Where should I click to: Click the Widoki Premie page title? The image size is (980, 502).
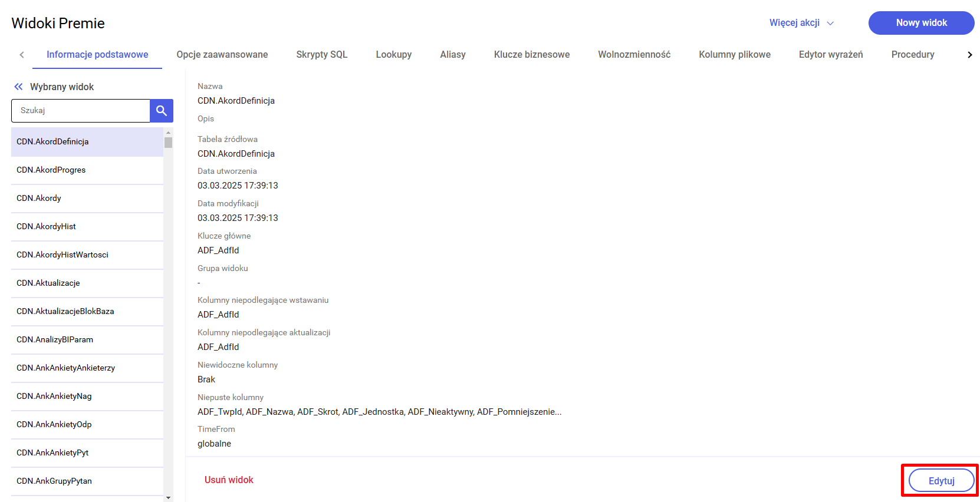tap(58, 23)
